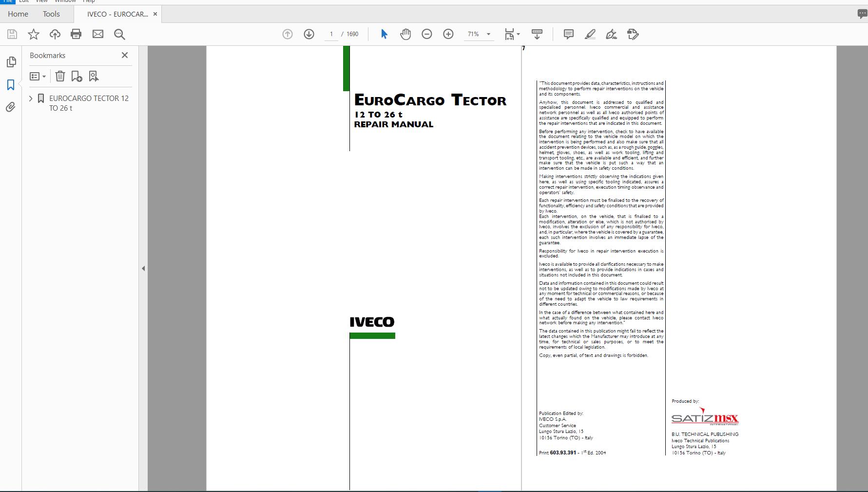The height and width of the screenshot is (492, 868).
Task: Email the current PDF
Action: point(97,34)
